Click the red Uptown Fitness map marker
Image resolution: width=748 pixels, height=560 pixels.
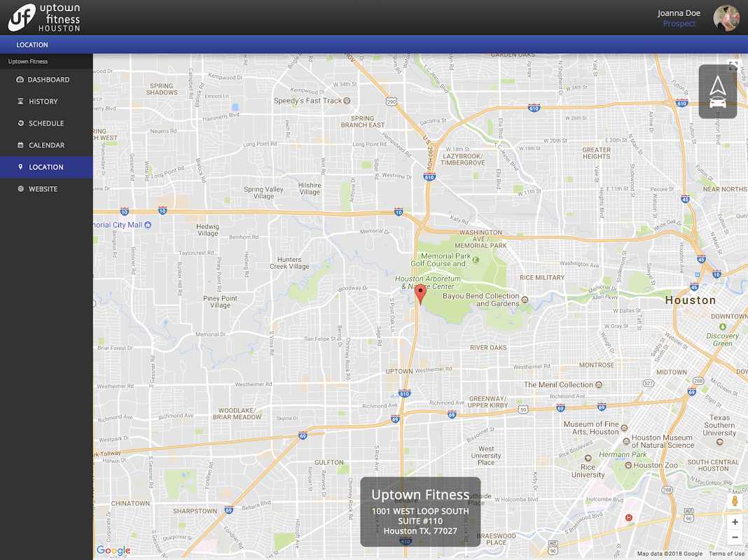(x=420, y=293)
